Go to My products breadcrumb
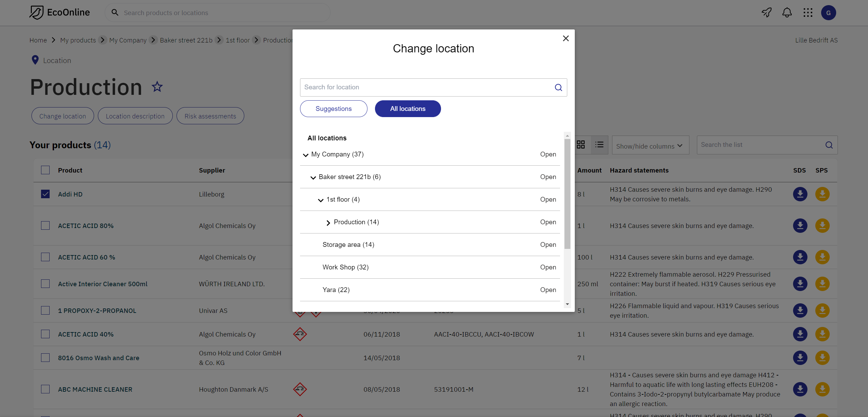The width and height of the screenshot is (868, 417). (x=78, y=40)
